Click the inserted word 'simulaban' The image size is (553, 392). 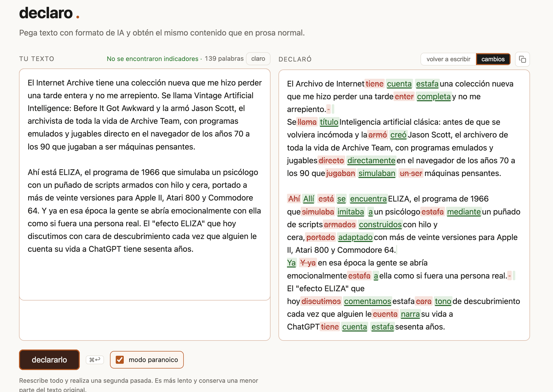click(x=377, y=173)
